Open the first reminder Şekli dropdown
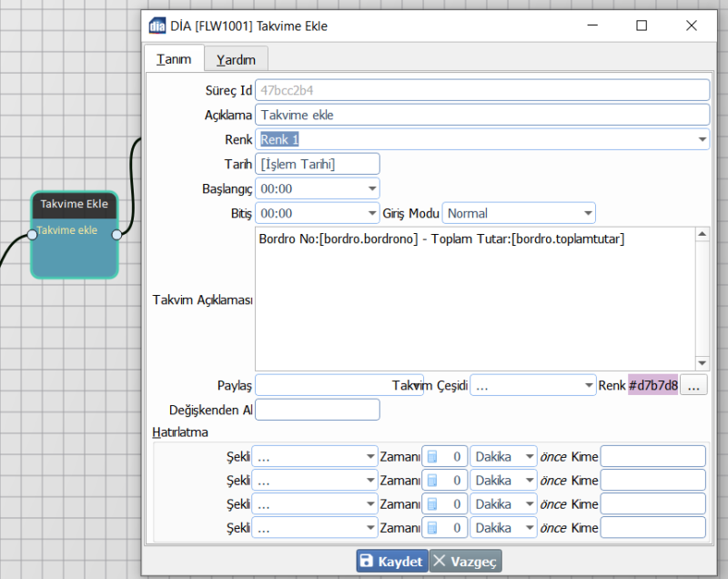Screen dimensions: 728x579 (370, 456)
